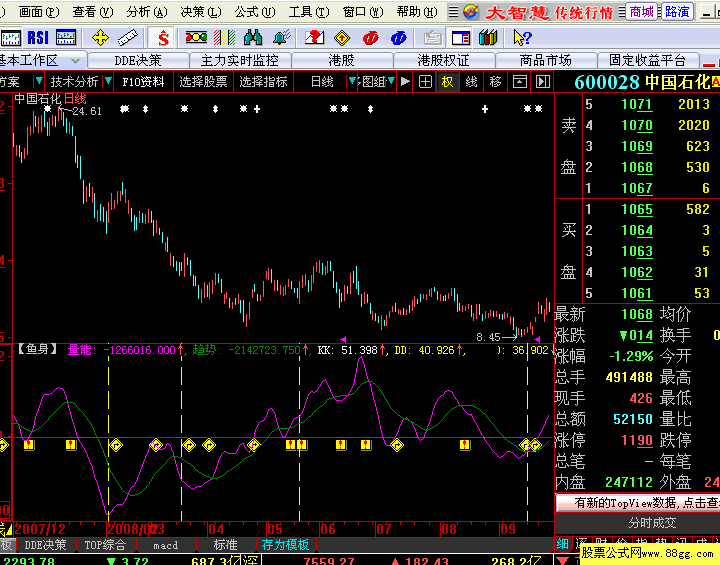Open the 公式(U) menu

pyautogui.click(x=255, y=11)
